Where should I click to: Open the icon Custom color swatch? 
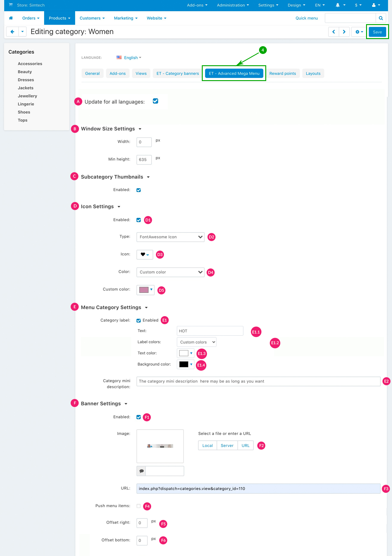click(x=145, y=290)
